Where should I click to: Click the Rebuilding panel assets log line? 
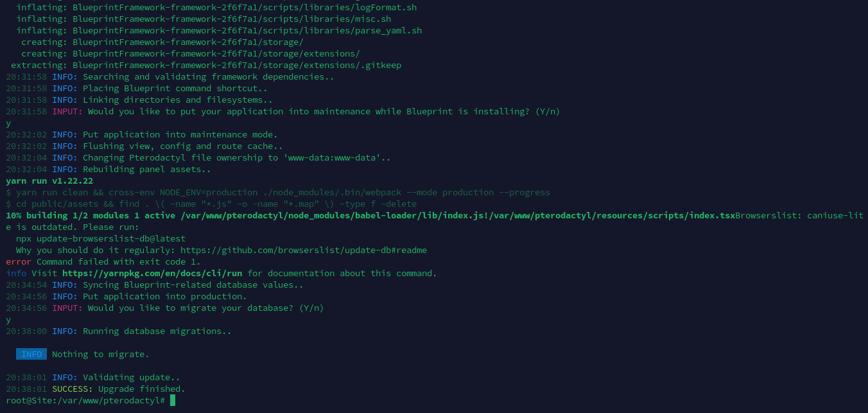[x=108, y=169]
